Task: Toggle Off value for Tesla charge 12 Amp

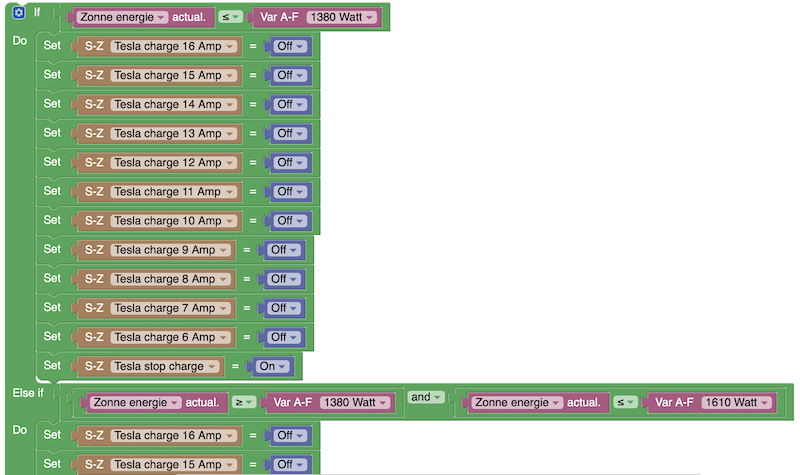Action: tap(290, 163)
